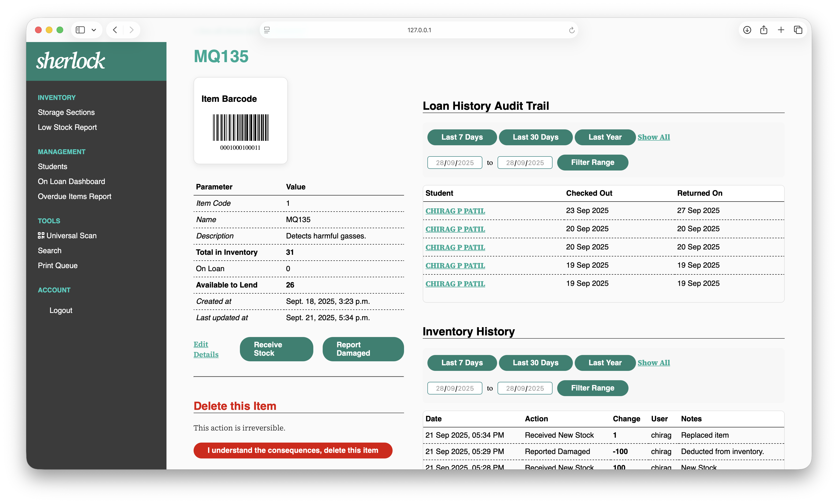Open Safari downloads icon
The height and width of the screenshot is (504, 838).
tap(747, 30)
